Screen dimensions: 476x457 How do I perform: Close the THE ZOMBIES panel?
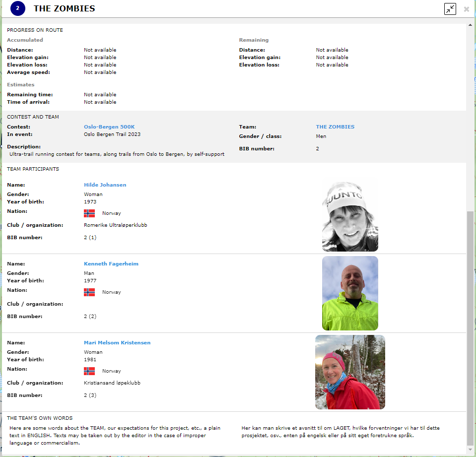coord(467,9)
